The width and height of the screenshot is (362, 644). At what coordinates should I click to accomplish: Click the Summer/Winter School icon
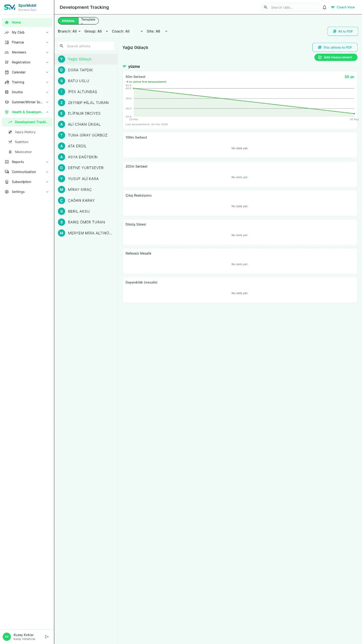(7, 102)
